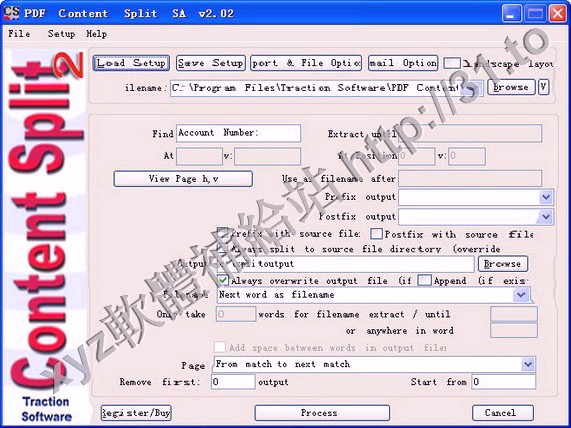The height and width of the screenshot is (428, 571).
Task: Expand the Postfix output dropdown
Action: [546, 217]
